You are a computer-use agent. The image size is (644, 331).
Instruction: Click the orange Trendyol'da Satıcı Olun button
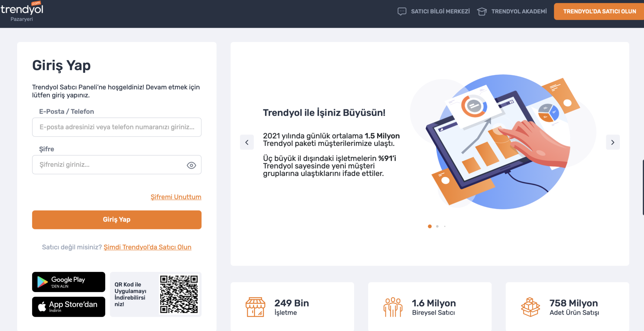pyautogui.click(x=598, y=11)
